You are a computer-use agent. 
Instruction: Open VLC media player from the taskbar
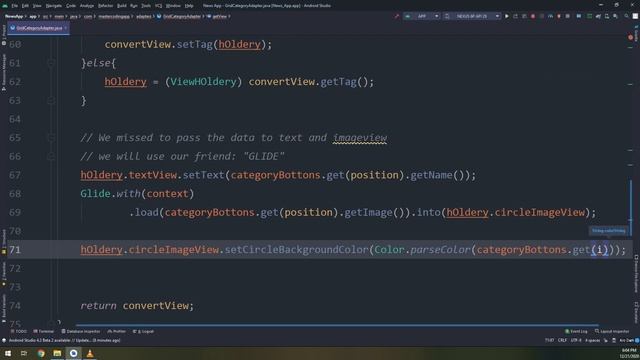point(90,353)
